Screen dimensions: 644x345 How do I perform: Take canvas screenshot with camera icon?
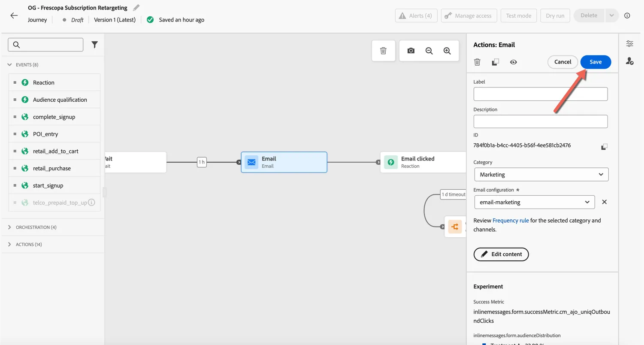411,51
